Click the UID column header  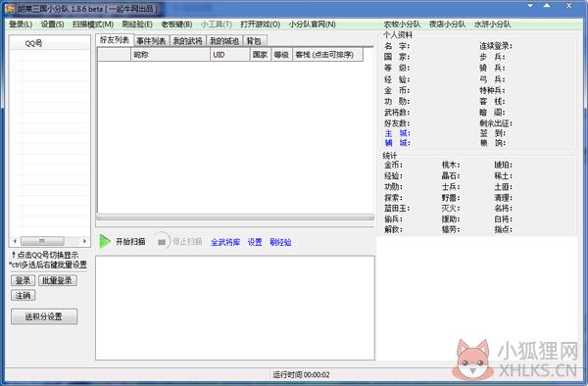pos(230,55)
